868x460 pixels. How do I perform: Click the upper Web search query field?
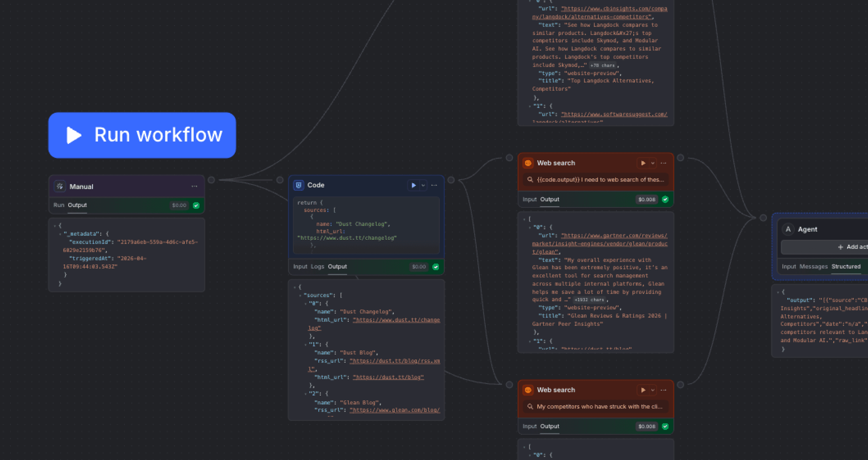click(596, 180)
